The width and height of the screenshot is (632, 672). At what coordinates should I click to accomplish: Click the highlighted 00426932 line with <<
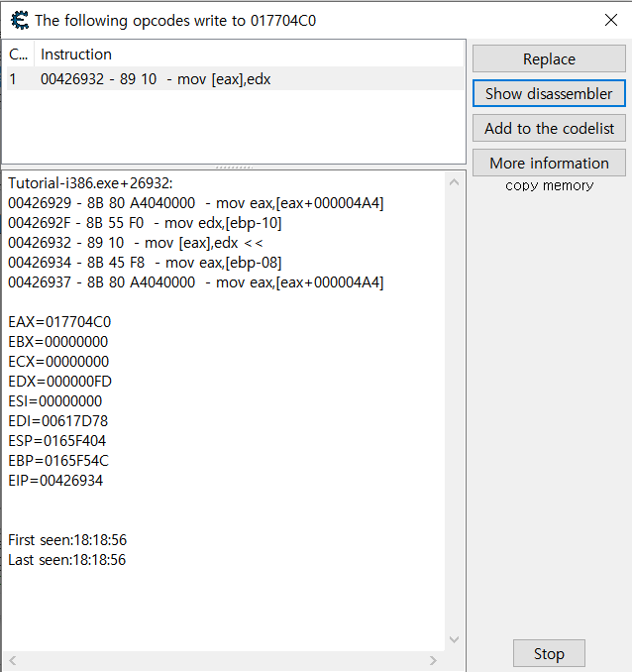(x=136, y=243)
